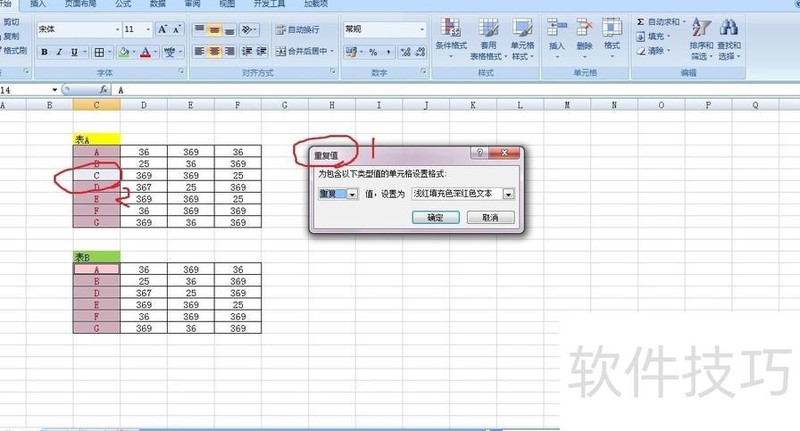Image resolution: width=800 pixels, height=431 pixels.
Task: Switch to the 数据 tab
Action: tap(158, 4)
